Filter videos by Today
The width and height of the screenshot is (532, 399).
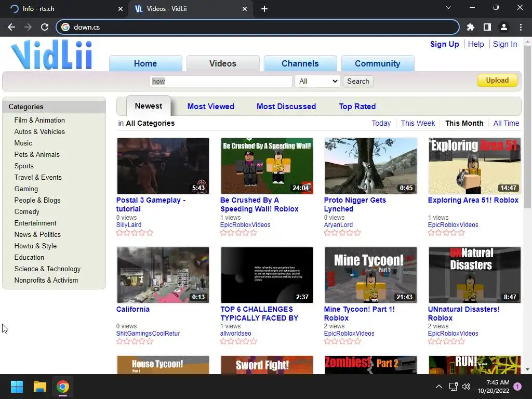click(381, 123)
